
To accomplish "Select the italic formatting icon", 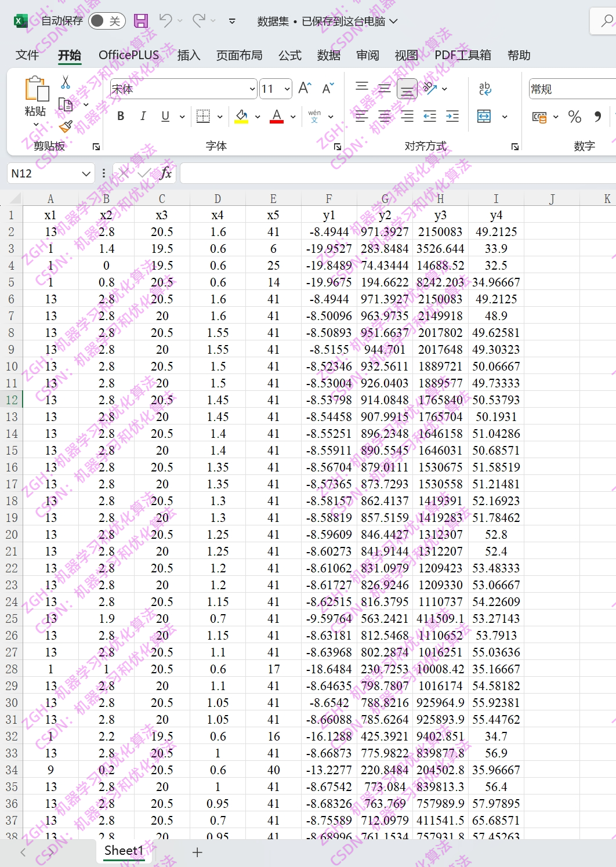I will [x=143, y=116].
